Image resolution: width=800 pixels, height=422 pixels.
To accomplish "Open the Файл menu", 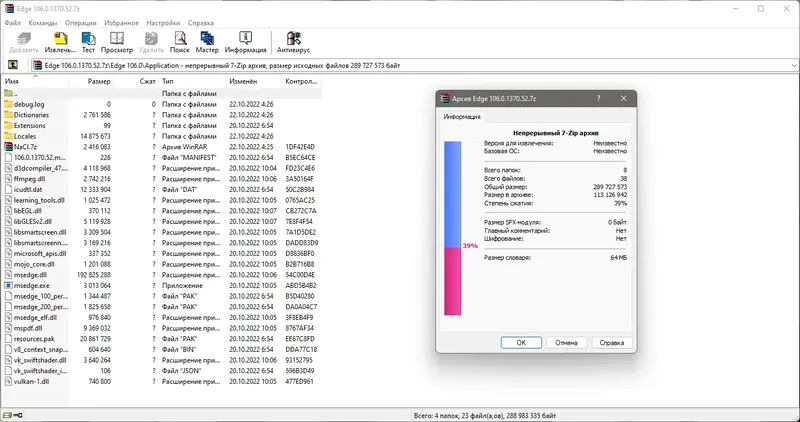I will (x=13, y=23).
